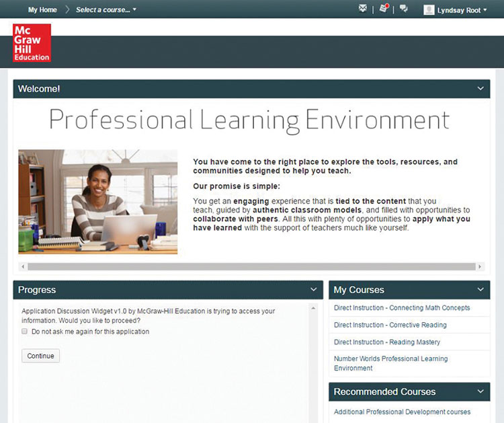
Task: Click the 'Application Discussion Widget v1.0' message text
Action: point(149,315)
